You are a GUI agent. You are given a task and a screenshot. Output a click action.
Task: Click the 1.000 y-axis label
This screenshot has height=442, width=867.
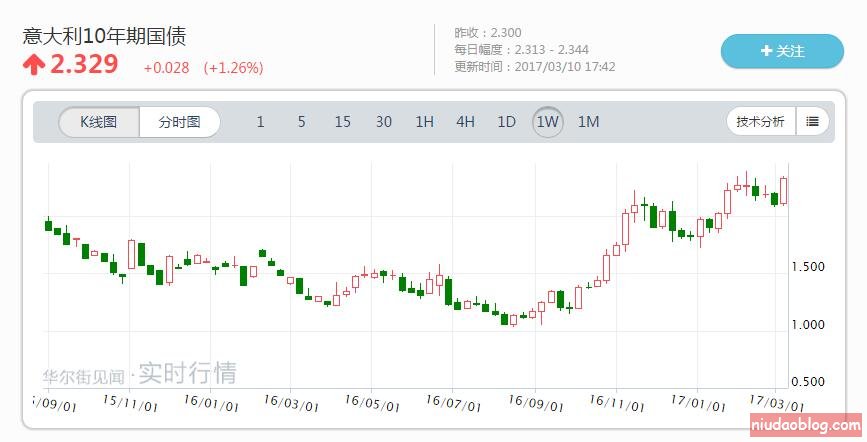coord(808,324)
